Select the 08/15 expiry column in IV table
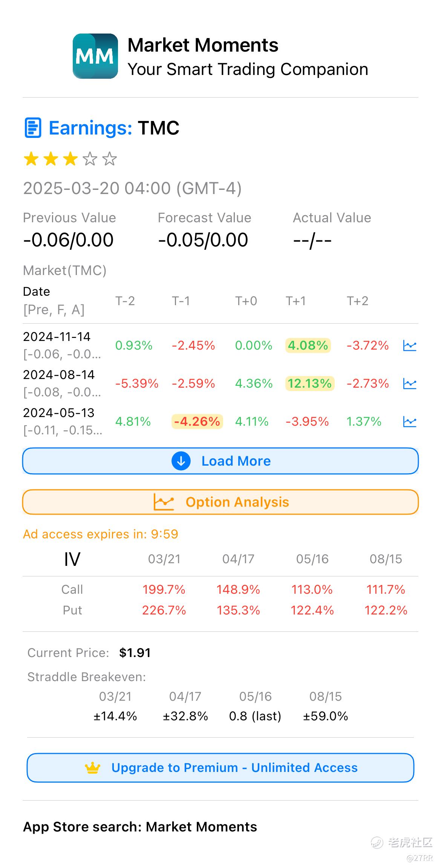441x868 pixels. click(x=386, y=559)
